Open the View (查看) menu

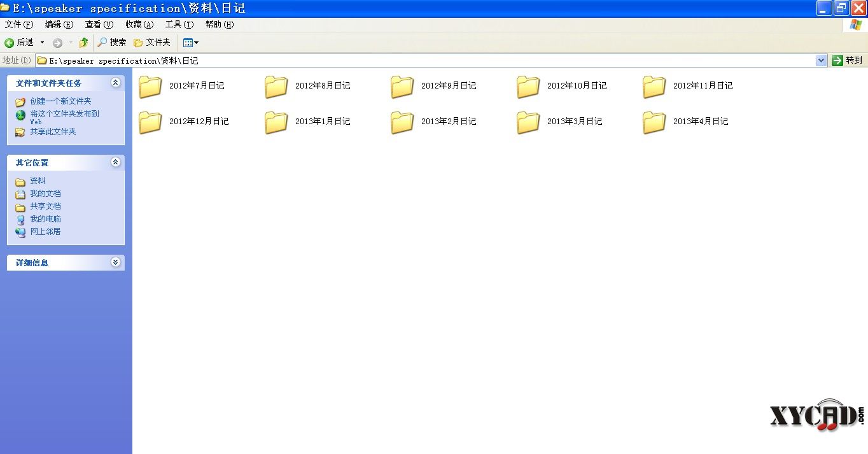click(99, 25)
